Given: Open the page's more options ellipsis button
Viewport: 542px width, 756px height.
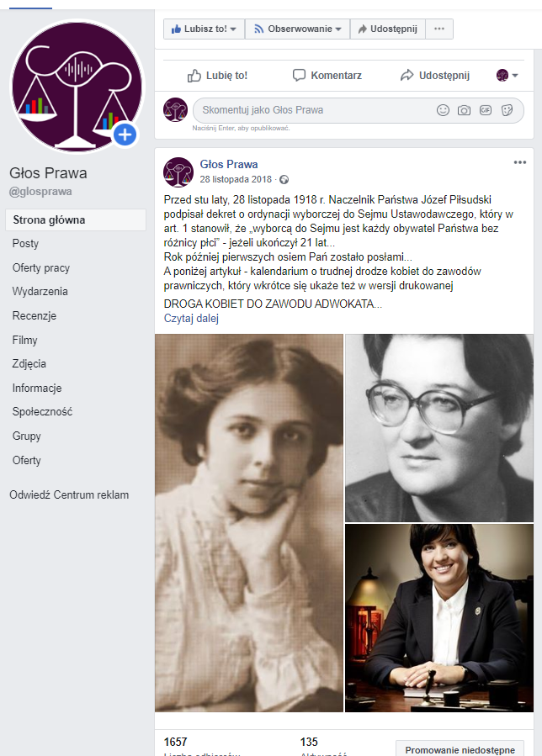Looking at the screenshot, I should point(439,29).
